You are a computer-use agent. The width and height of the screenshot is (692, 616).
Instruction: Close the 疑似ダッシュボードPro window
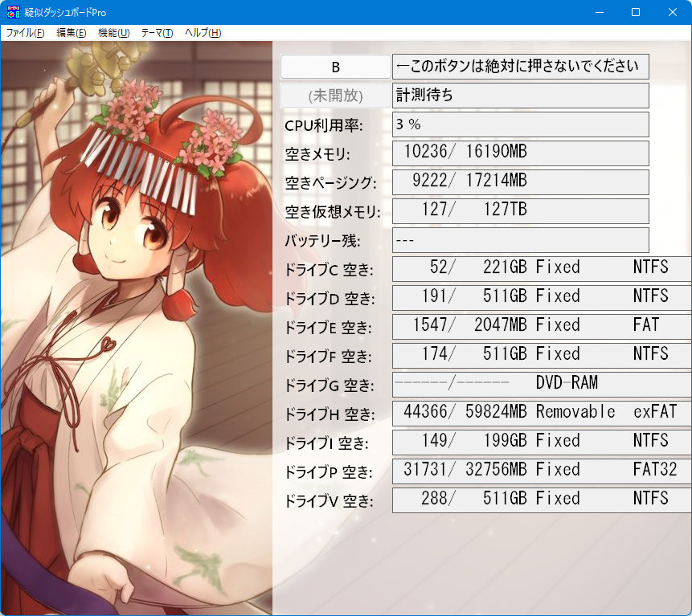click(x=672, y=12)
